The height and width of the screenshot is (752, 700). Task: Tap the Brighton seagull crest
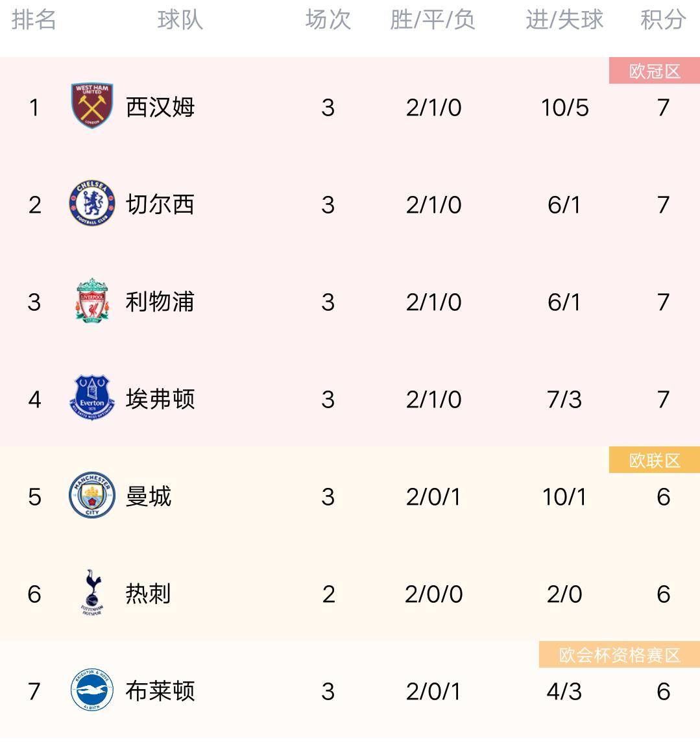point(92,690)
